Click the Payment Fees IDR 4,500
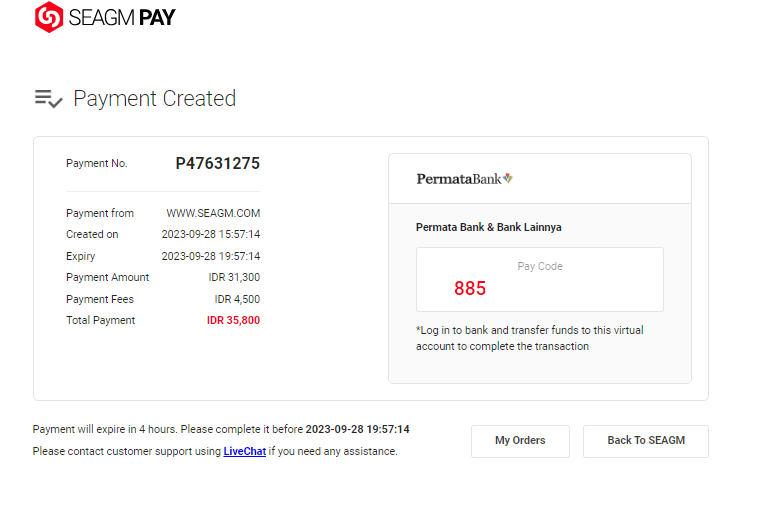This screenshot has width=774, height=526. tap(237, 299)
